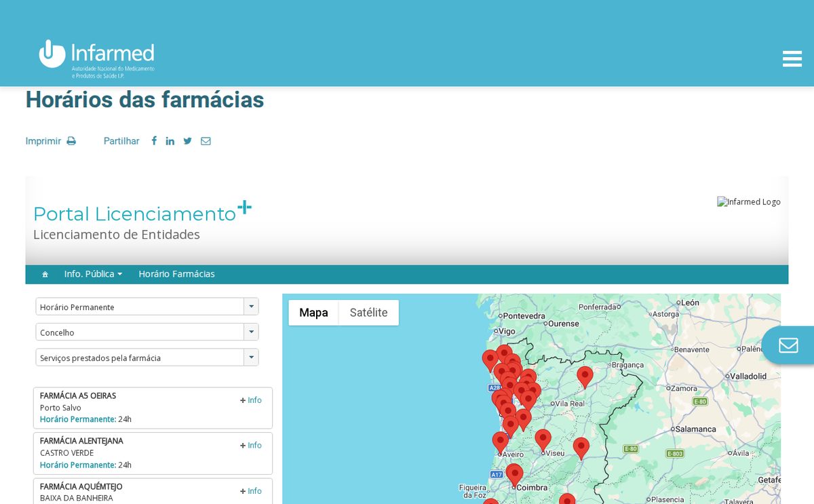Click the plus icon for Farmácia Aquémtejo

[x=243, y=491]
